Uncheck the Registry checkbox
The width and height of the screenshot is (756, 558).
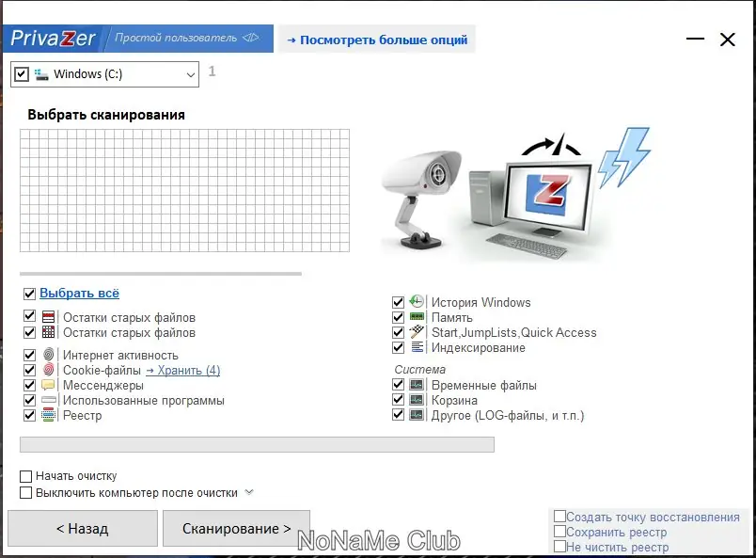[29, 415]
